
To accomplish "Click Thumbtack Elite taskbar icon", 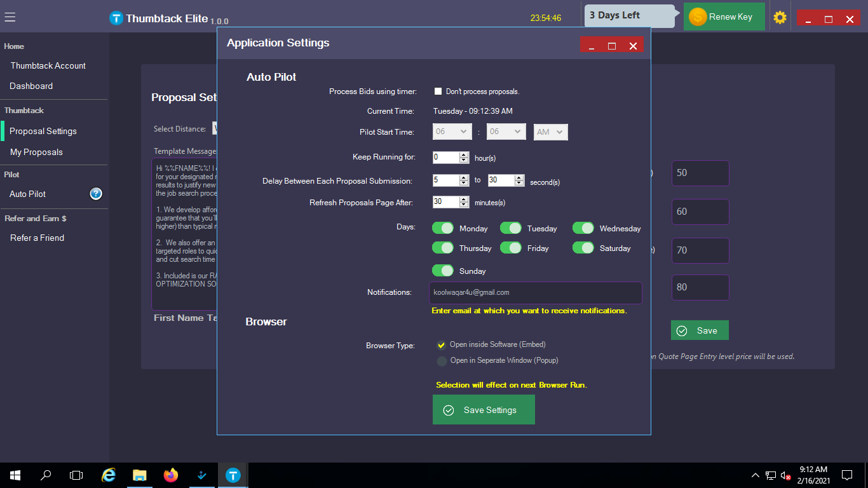I will (233, 475).
